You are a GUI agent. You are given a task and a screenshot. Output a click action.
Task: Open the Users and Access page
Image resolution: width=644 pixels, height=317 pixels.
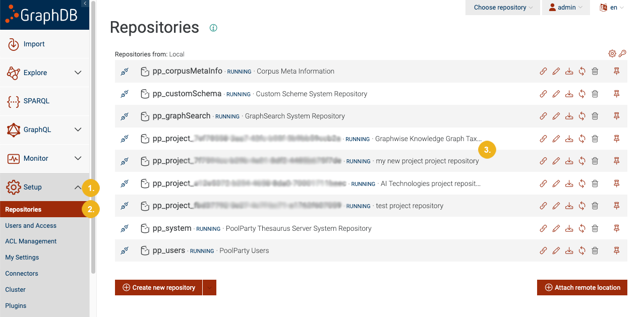(31, 225)
